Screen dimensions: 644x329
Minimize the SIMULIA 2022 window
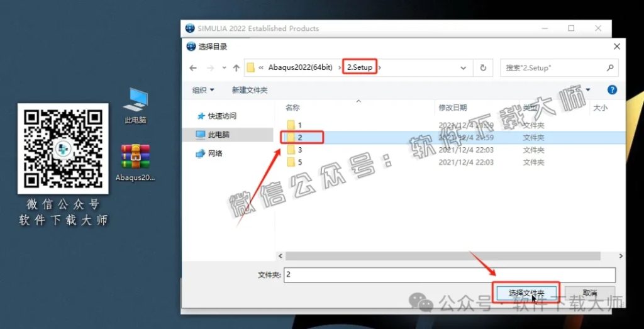coord(545,28)
